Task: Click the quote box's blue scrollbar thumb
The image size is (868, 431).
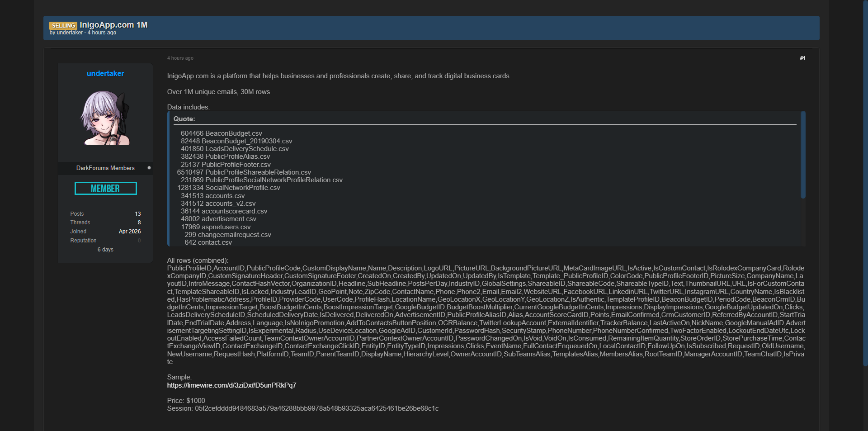Action: coord(803,154)
